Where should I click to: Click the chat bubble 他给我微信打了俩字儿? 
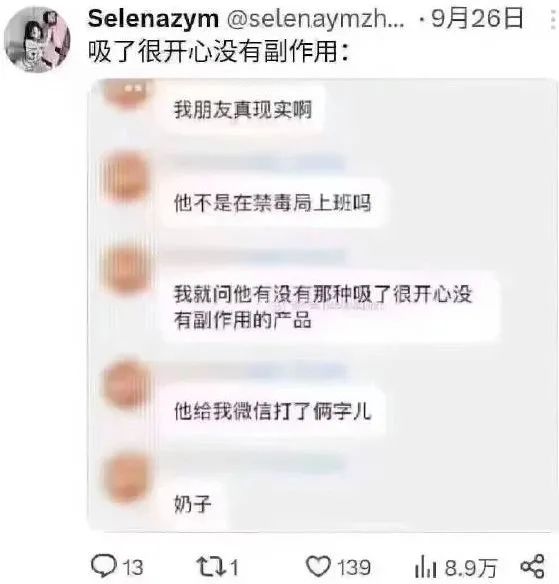pos(273,411)
